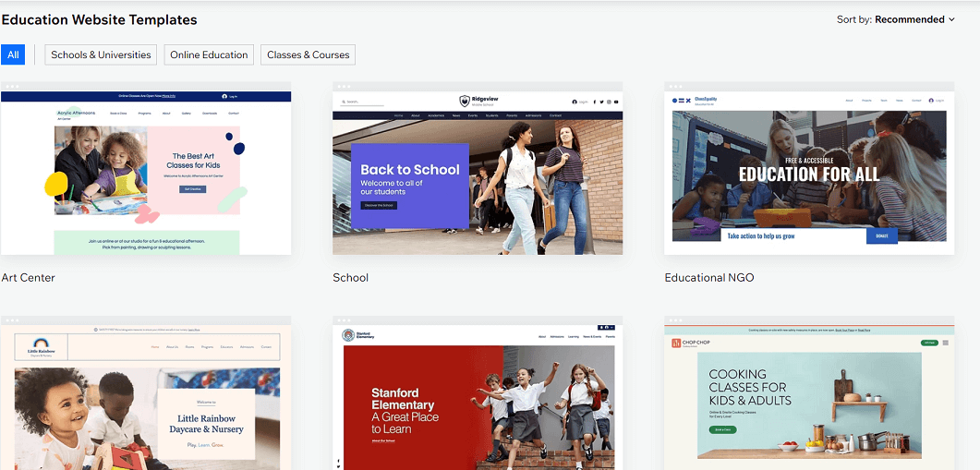
Task: Click the Facebook icon in Ridgeview header
Action: [595, 102]
